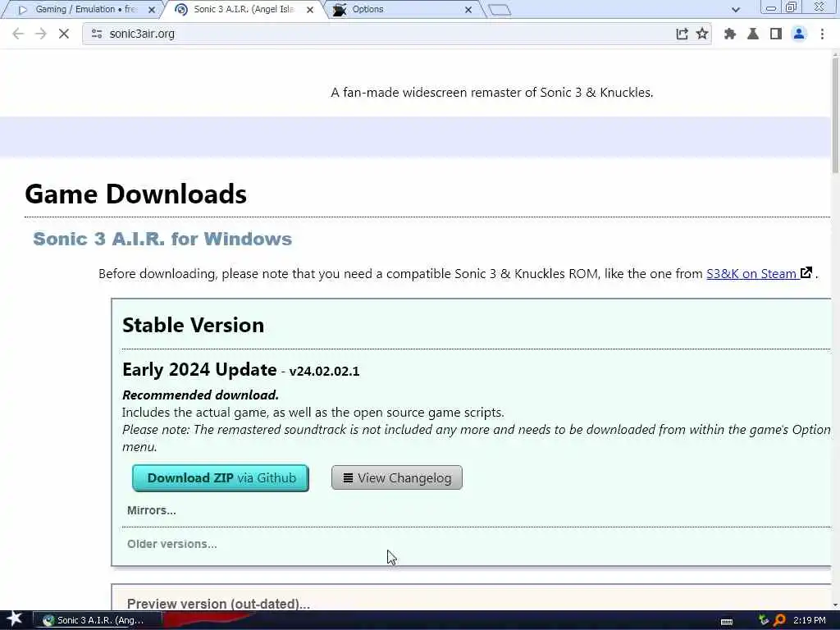Image resolution: width=840 pixels, height=630 pixels.
Task: Select Sonic 3 A.I.R. taskbar window button
Action: point(97,620)
